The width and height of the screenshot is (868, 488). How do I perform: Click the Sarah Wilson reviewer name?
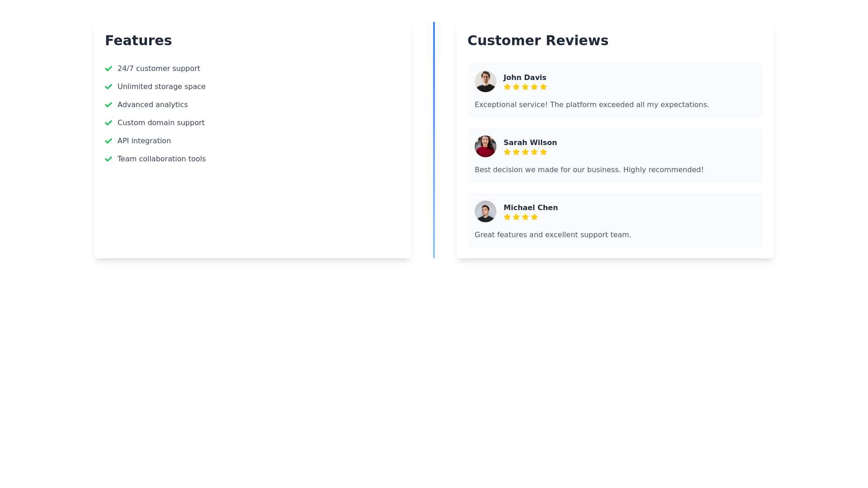coord(530,142)
